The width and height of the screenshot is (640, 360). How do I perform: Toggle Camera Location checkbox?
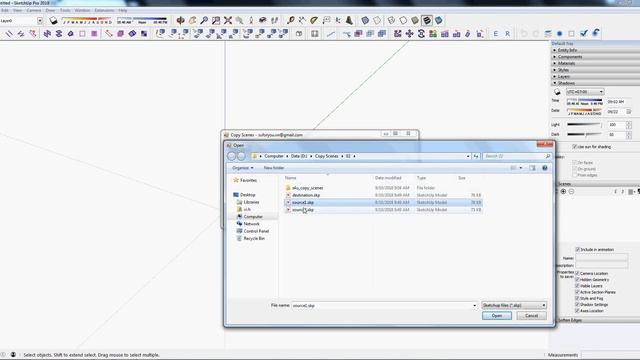tap(577, 273)
